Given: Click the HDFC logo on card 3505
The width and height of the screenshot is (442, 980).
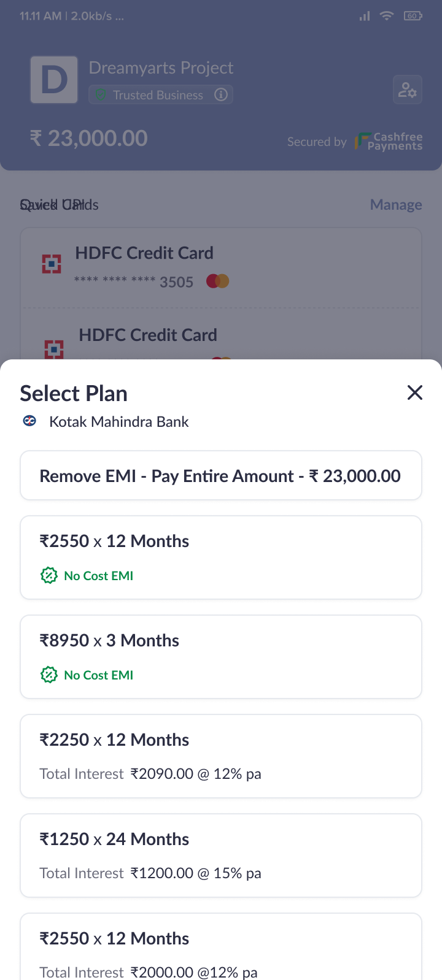Looking at the screenshot, I should [52, 264].
